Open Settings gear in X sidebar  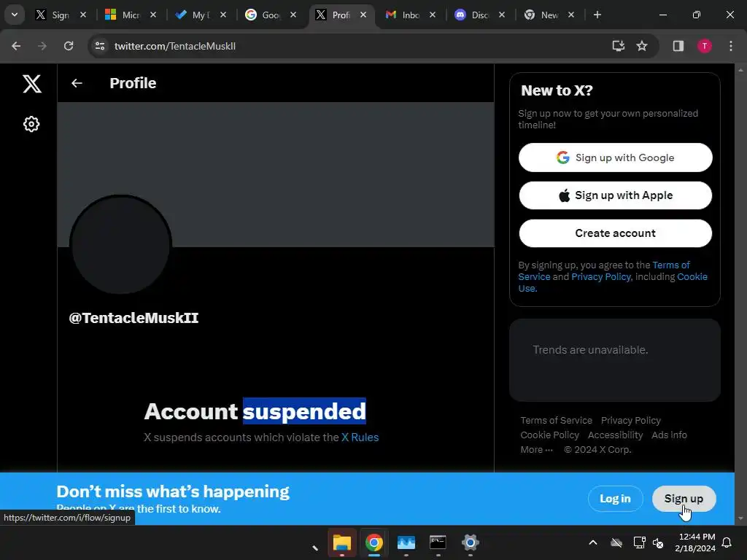31,124
